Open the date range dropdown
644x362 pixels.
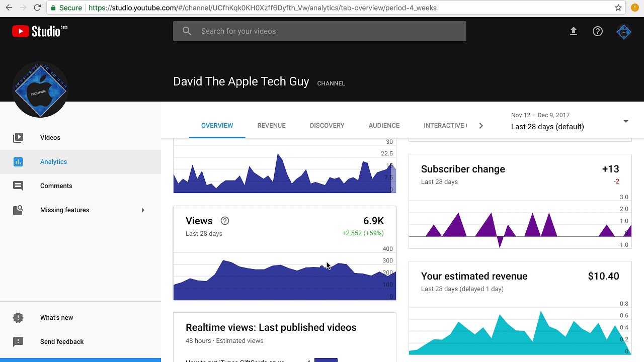(625, 121)
